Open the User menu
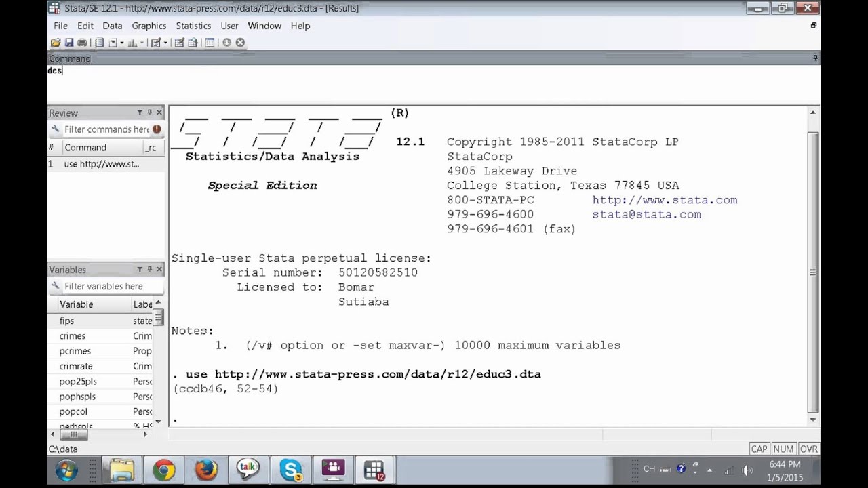This screenshot has width=868, height=488. (x=229, y=26)
